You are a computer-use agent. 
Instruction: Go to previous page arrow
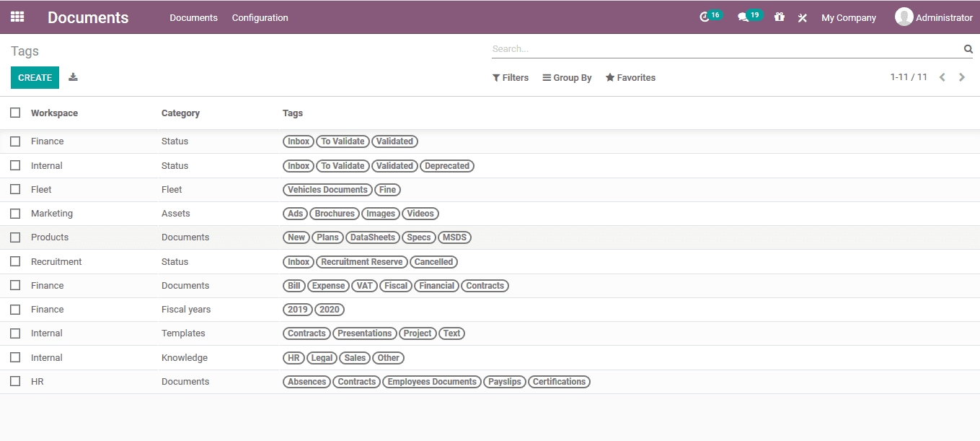(x=942, y=77)
